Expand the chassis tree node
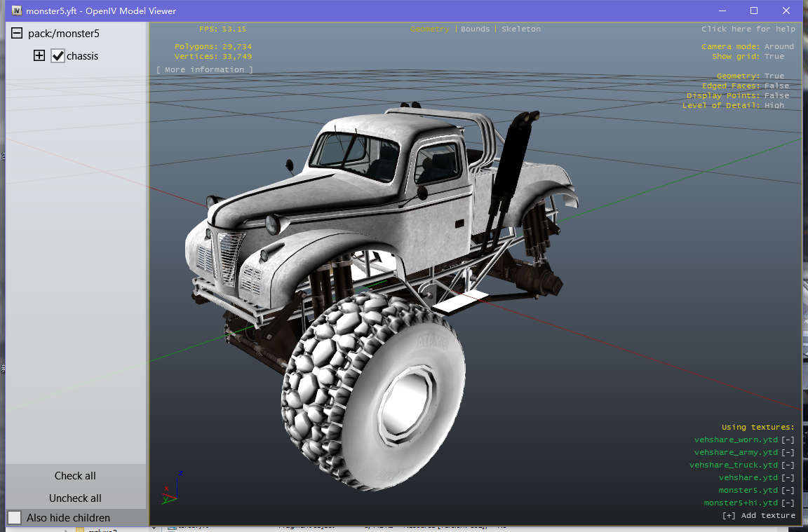Viewport: 808px width, 532px height. click(x=39, y=55)
